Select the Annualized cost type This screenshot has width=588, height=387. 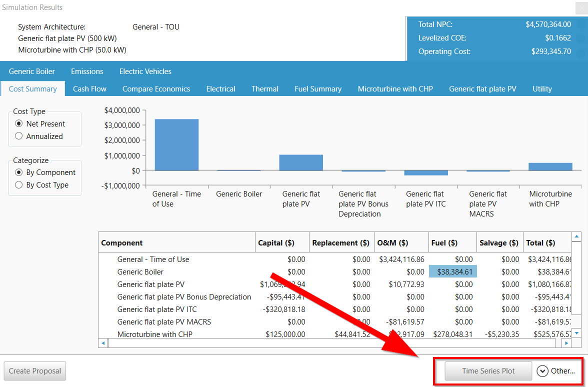pyautogui.click(x=19, y=136)
